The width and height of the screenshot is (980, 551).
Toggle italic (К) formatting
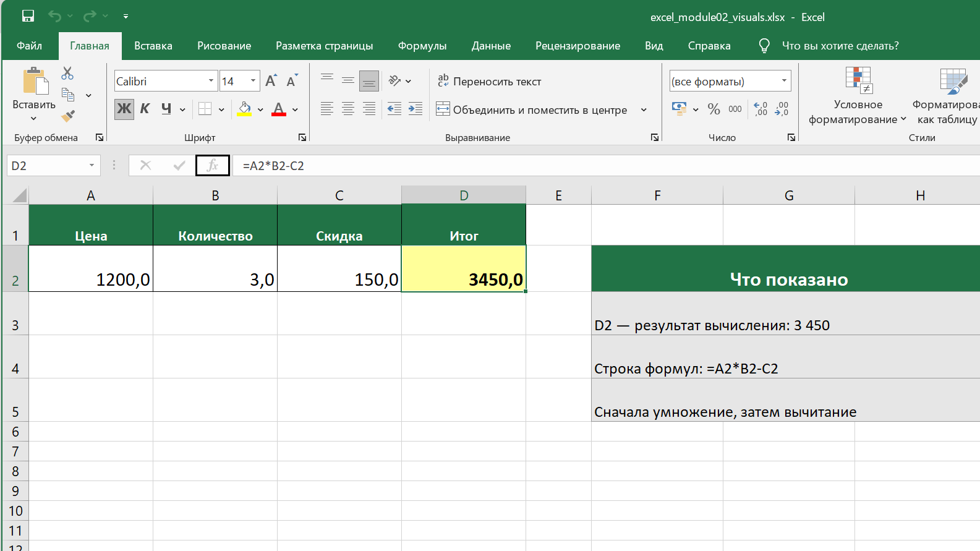(145, 109)
